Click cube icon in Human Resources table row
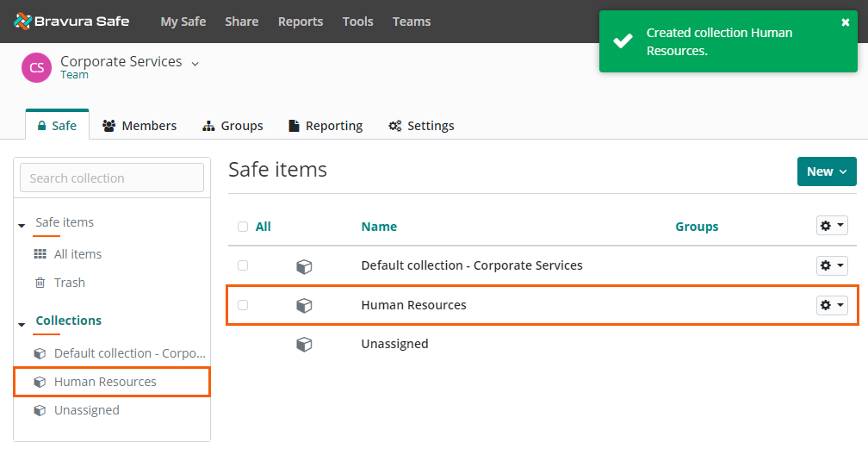 (x=304, y=305)
